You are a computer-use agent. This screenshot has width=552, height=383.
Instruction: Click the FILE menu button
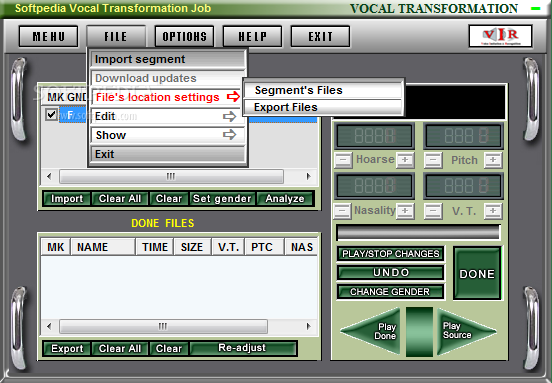[116, 36]
